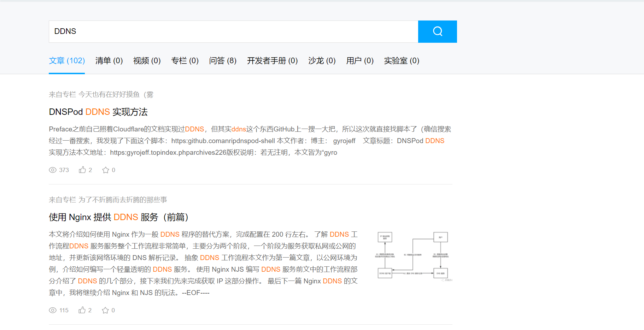Image resolution: width=644 pixels, height=330 pixels.
Task: Click the search magnifier icon
Action: pyautogui.click(x=437, y=31)
